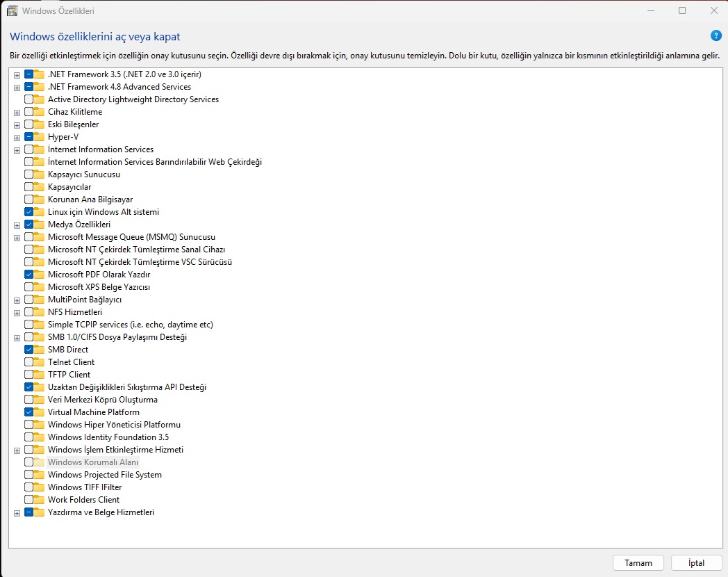Image resolution: width=728 pixels, height=577 pixels.
Task: Select Microsoft NT Çekirdek Tümleştirme VSC Sürücüsü
Action: point(140,262)
